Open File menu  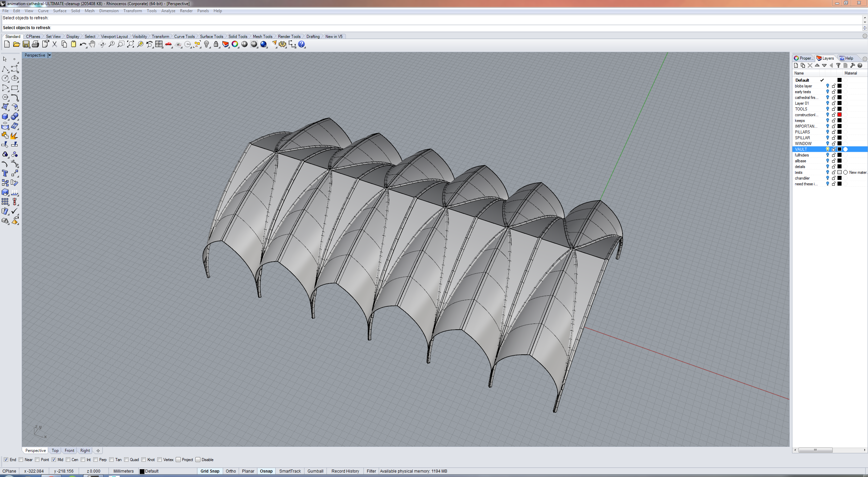coord(5,11)
